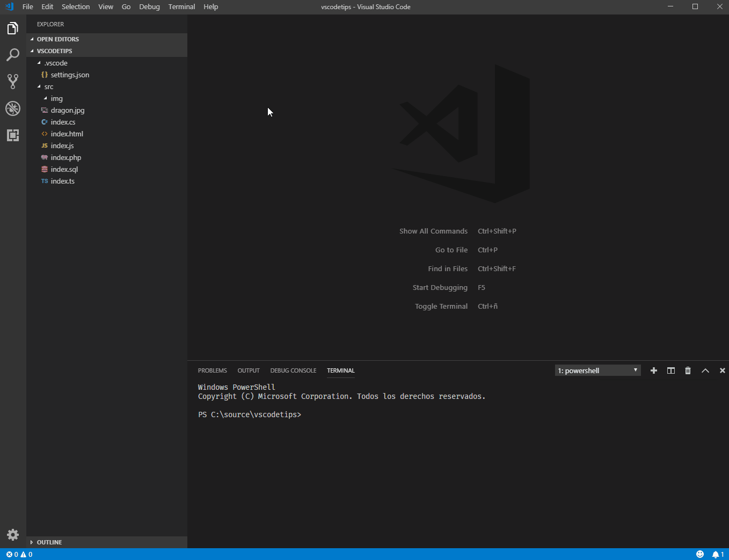The height and width of the screenshot is (560, 729).
Task: Click the index.sql database file icon
Action: click(45, 169)
